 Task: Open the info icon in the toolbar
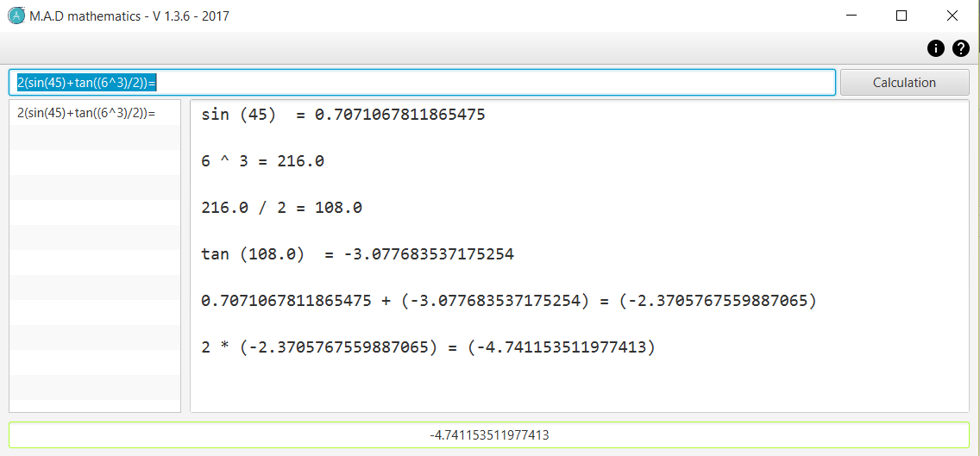(936, 48)
